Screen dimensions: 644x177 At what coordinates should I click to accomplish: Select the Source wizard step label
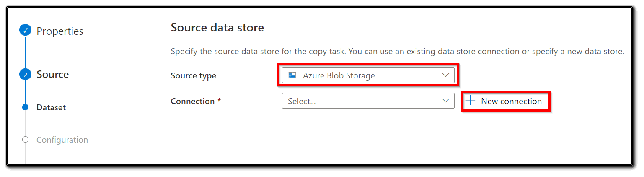(x=53, y=75)
